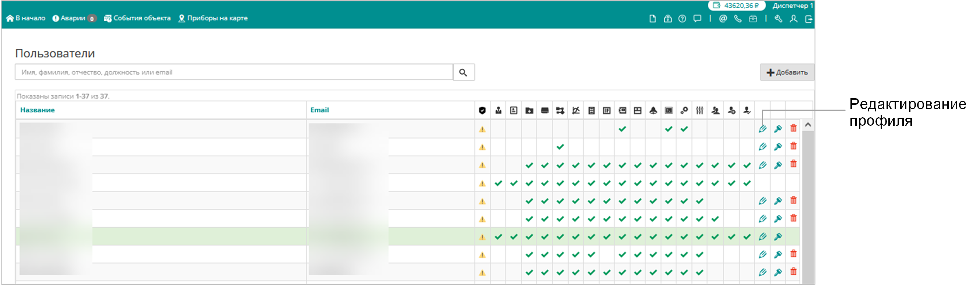This screenshot has height=285, width=980.
Task: Open the email @ icon in header
Action: point(723,19)
